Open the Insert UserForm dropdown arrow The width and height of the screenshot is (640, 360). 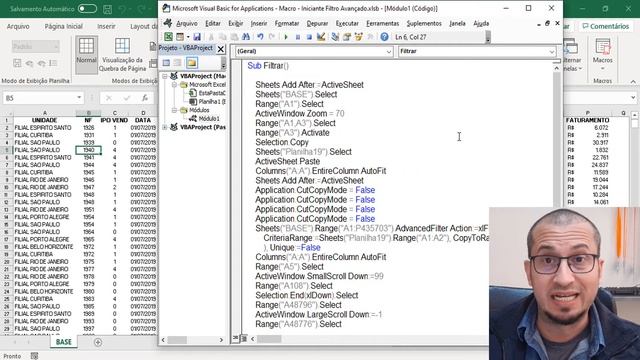click(188, 37)
